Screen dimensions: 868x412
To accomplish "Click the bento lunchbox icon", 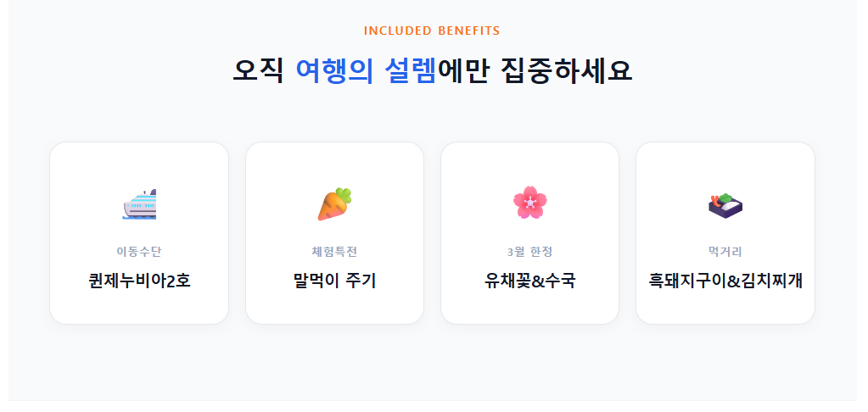I will [x=725, y=204].
